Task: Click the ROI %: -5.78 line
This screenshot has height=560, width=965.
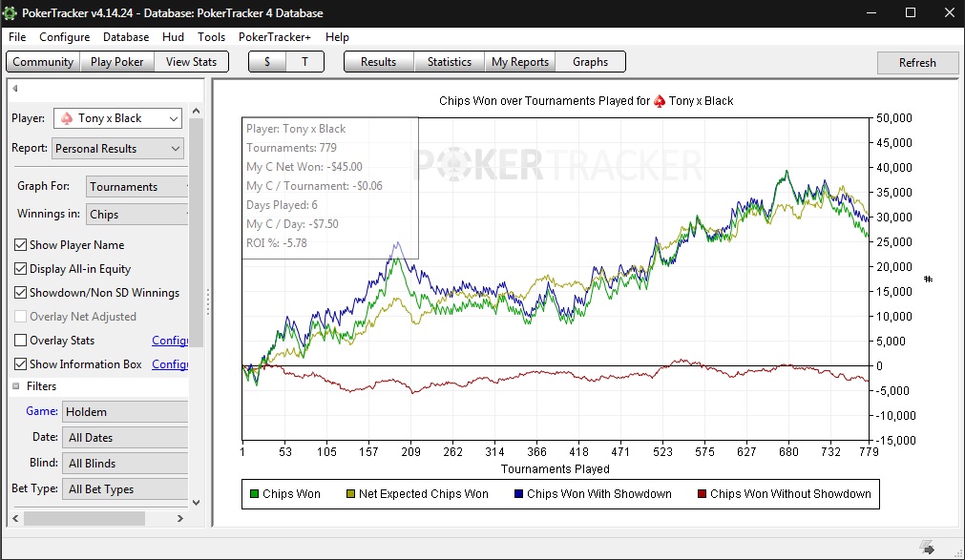Action: (x=277, y=243)
